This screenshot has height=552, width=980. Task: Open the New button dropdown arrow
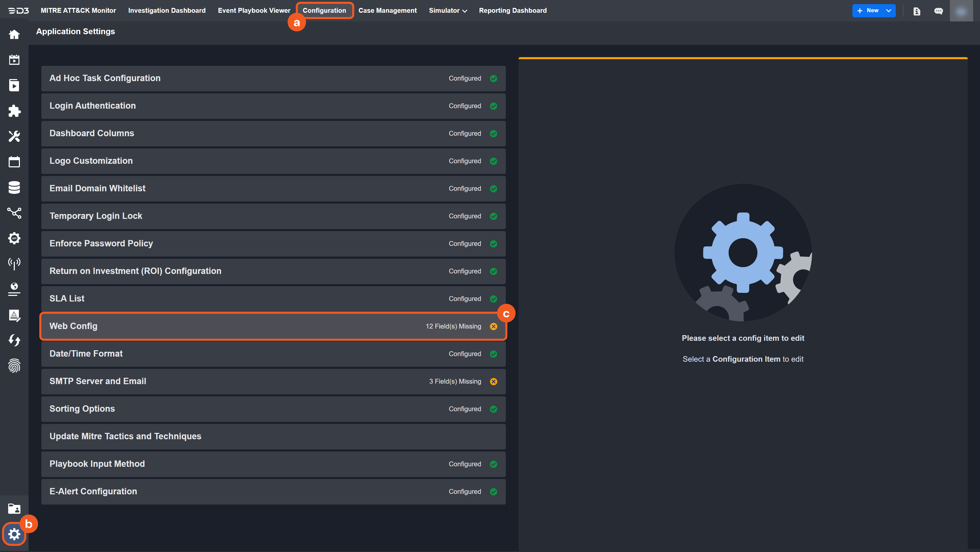[888, 11]
